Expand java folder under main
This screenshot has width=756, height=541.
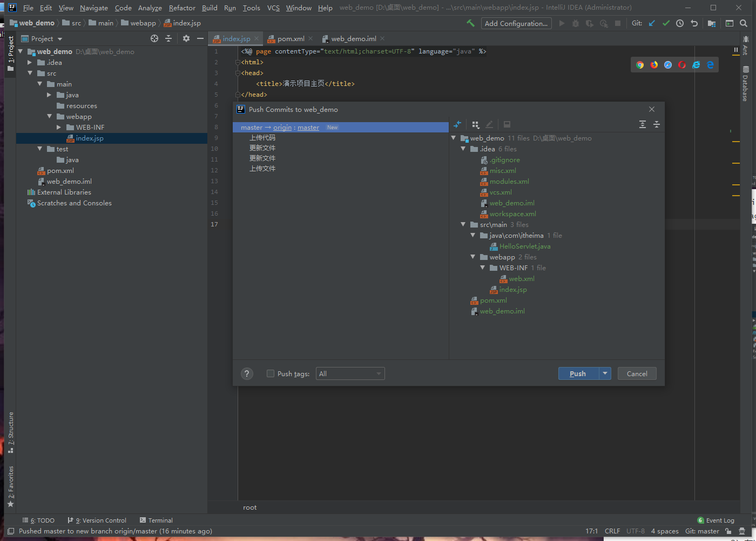(x=49, y=95)
